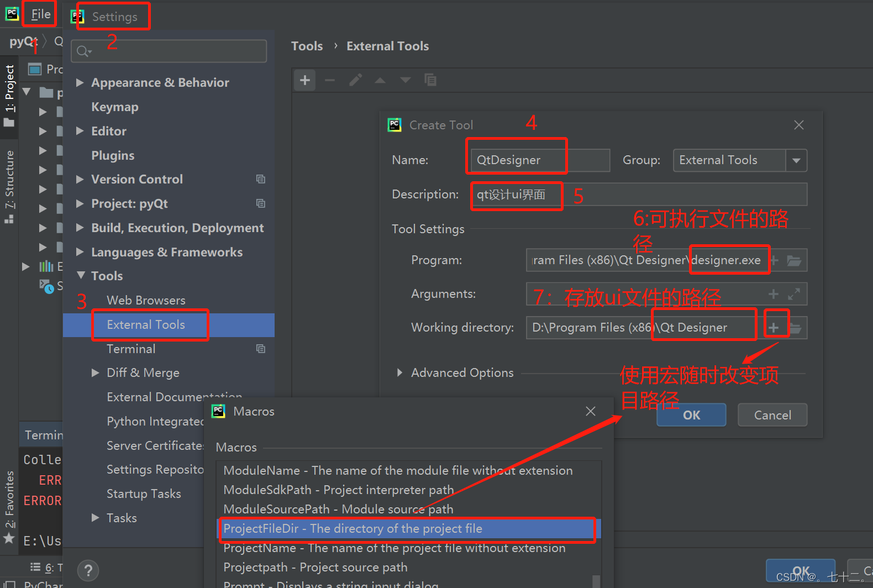The height and width of the screenshot is (588, 873).
Task: Click project-level icon next to Version Control
Action: click(x=261, y=179)
